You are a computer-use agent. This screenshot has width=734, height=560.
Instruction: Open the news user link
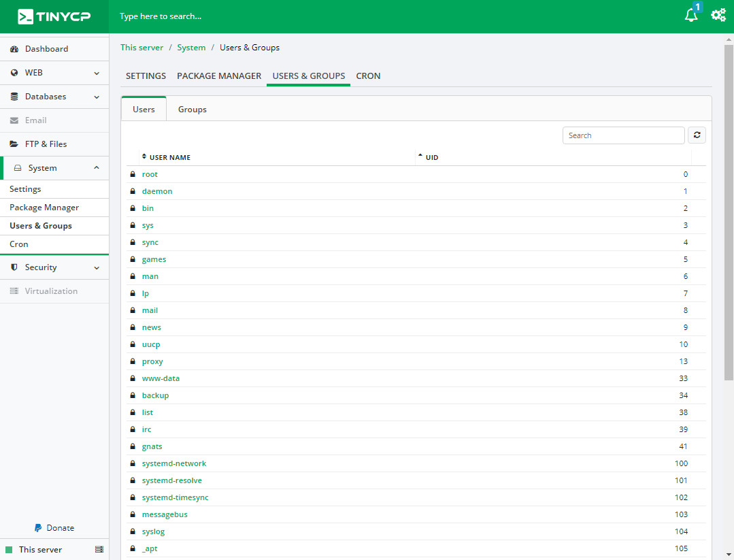tap(151, 327)
